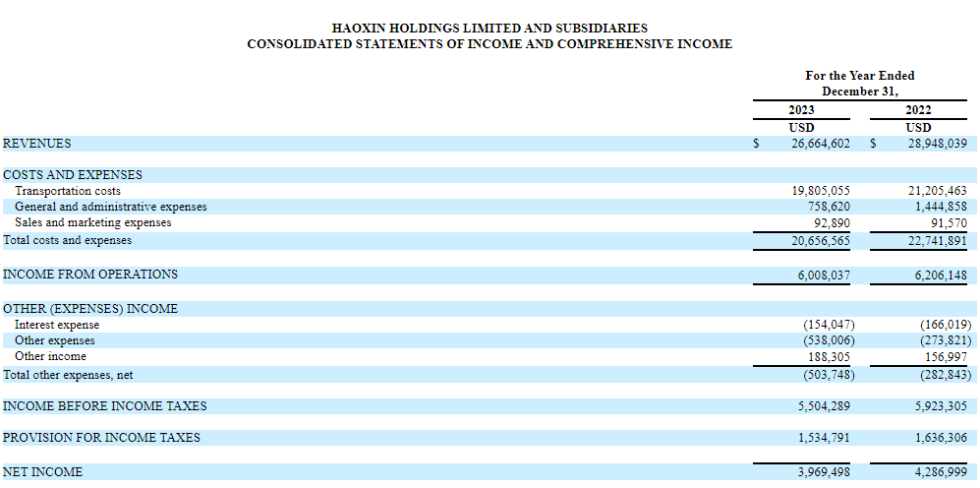Click the Interest expense label
Screen dimensions: 980x488
57,325
